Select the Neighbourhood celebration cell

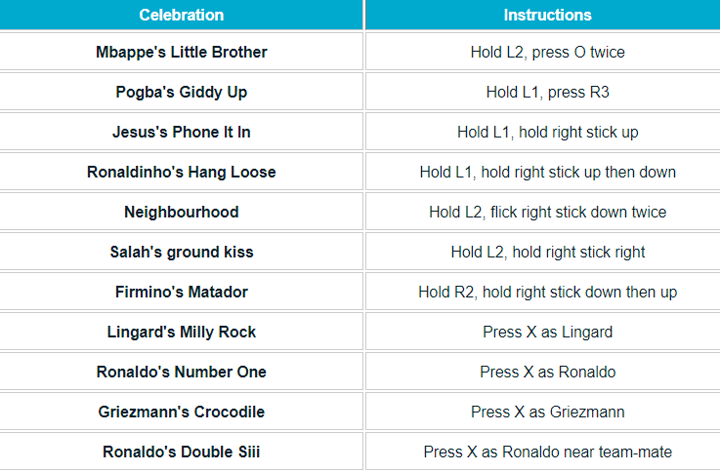tap(181, 212)
